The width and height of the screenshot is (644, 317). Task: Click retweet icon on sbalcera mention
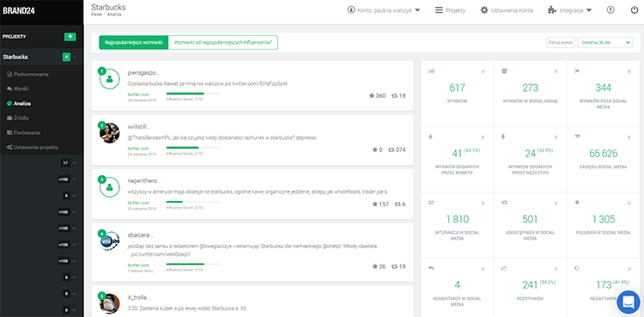394,266
